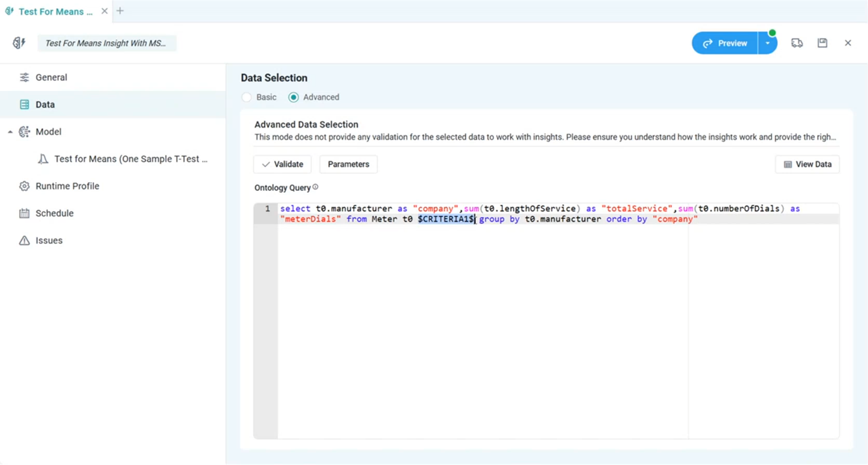868x465 pixels.
Task: Open Runtime Profile settings
Action: [67, 186]
